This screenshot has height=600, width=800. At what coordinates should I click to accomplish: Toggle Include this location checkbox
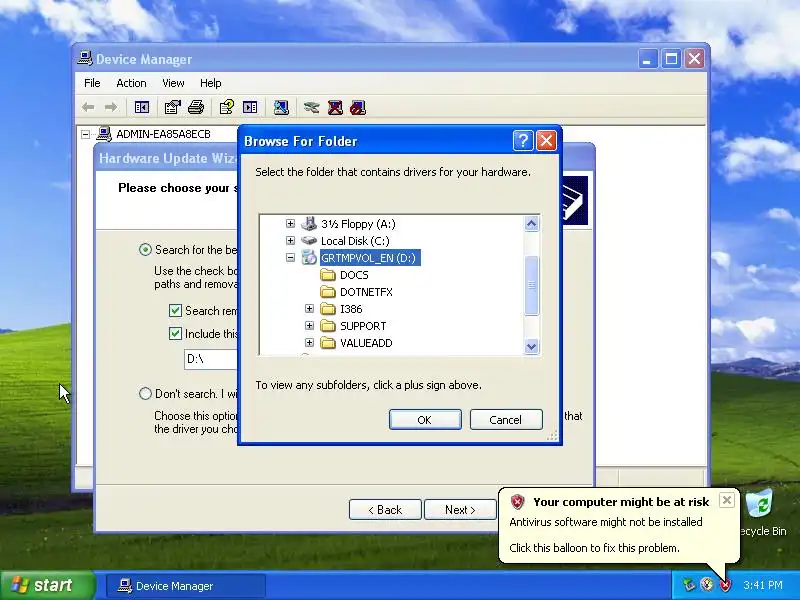pyautogui.click(x=175, y=334)
